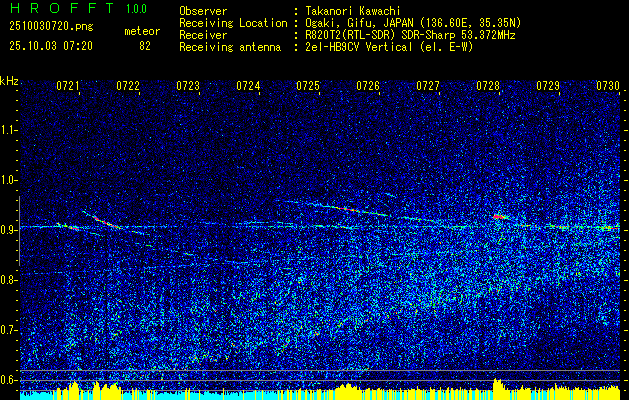This screenshot has width=629, height=400.
Task: Click the 0727 time marker
Action: click(x=428, y=86)
